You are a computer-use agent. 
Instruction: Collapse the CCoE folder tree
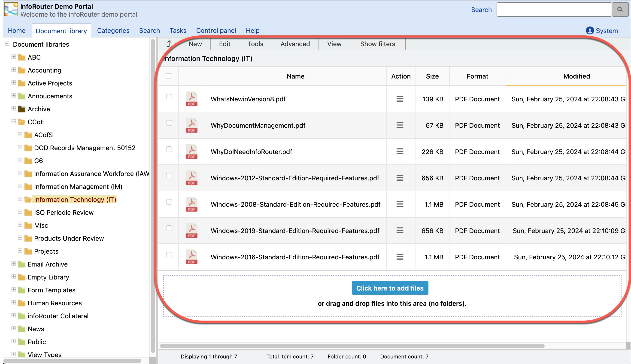coord(14,121)
